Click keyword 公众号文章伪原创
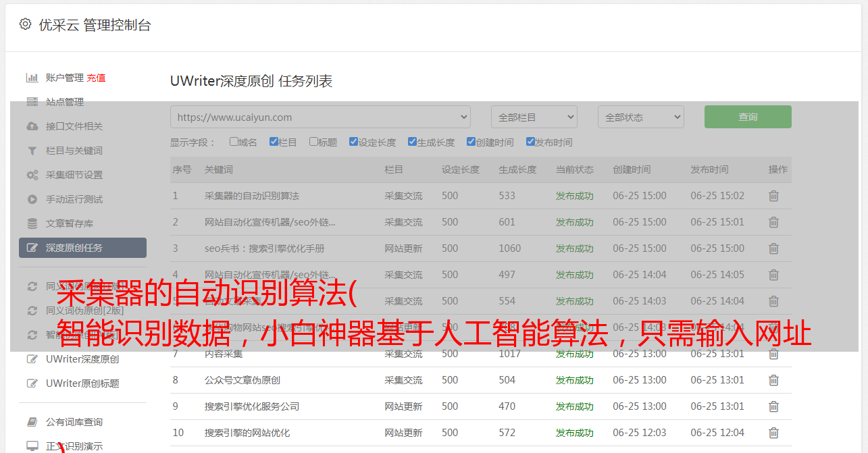 pos(242,380)
